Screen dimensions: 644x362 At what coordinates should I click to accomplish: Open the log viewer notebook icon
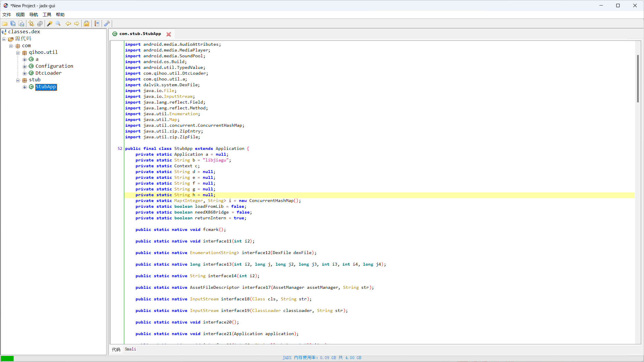pyautogui.click(x=97, y=24)
